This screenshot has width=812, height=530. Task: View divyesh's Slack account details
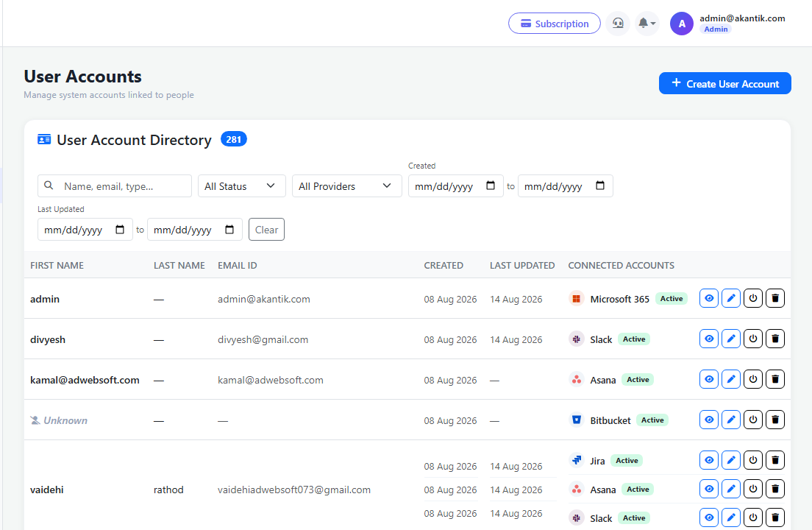coord(708,339)
